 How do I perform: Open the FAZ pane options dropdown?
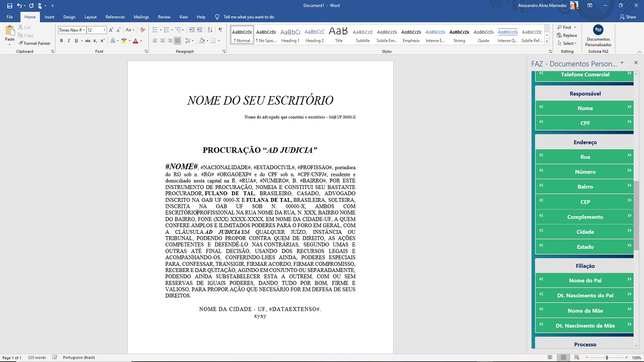point(622,63)
